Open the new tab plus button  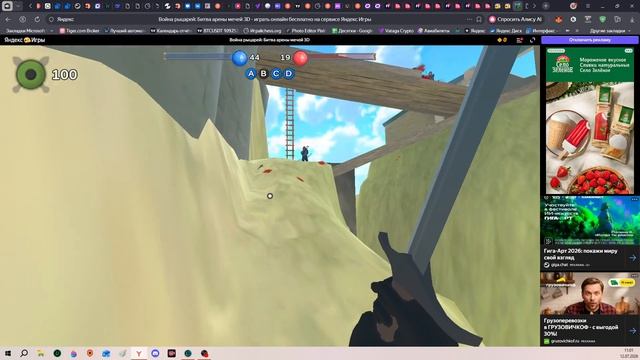point(546,6)
